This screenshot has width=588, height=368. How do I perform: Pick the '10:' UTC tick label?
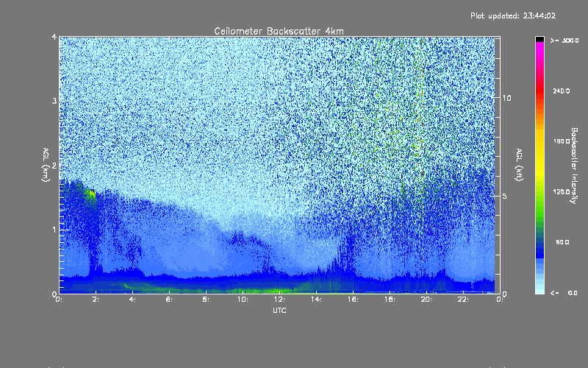[243, 300]
